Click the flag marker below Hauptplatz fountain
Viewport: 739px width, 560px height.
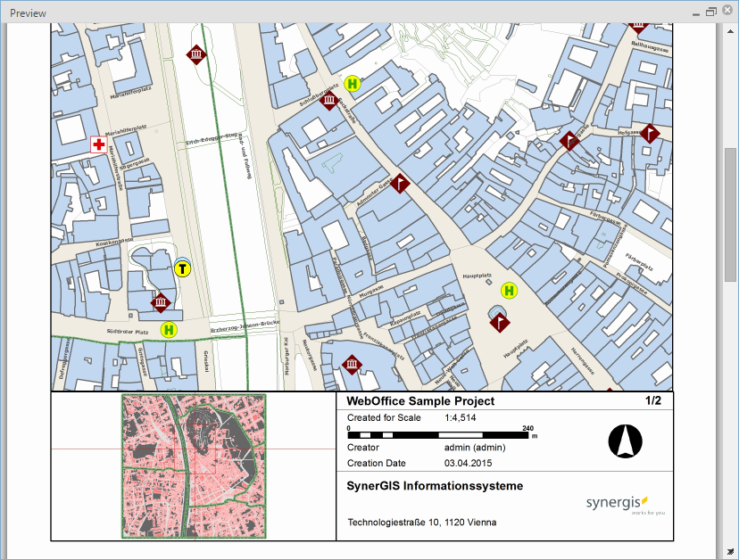click(500, 323)
